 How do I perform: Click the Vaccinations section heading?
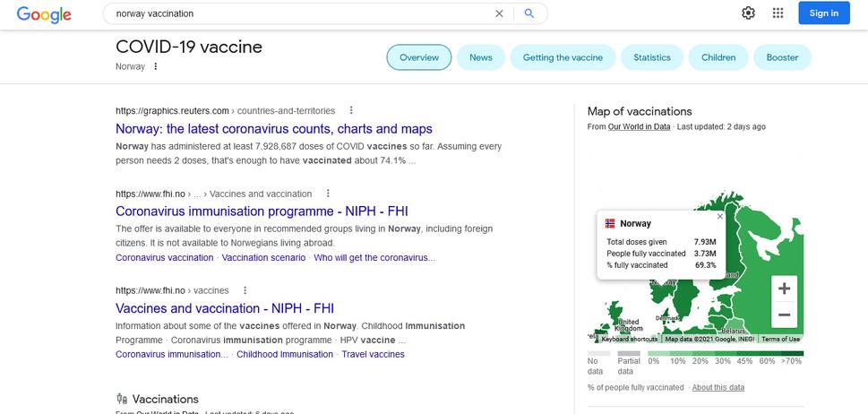click(165, 399)
